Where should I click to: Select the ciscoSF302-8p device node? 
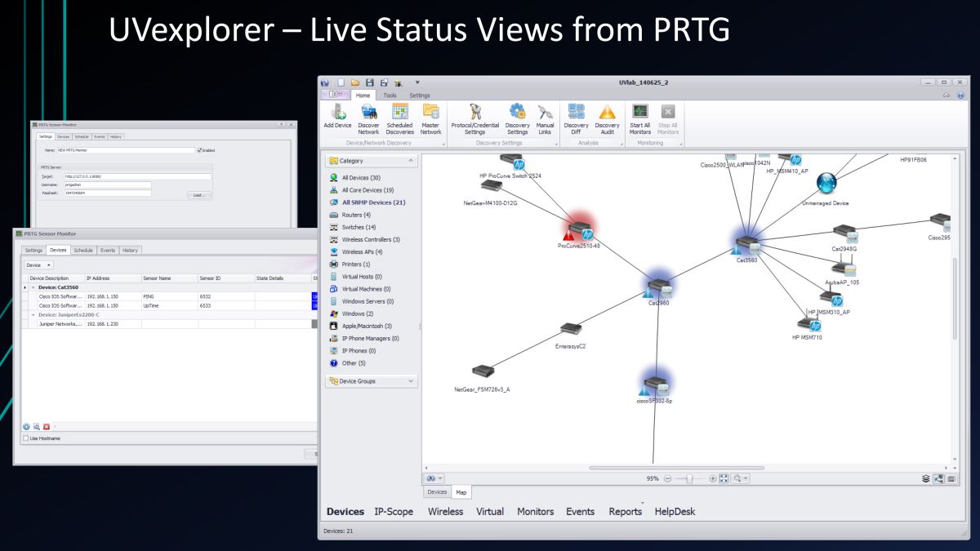click(x=654, y=384)
